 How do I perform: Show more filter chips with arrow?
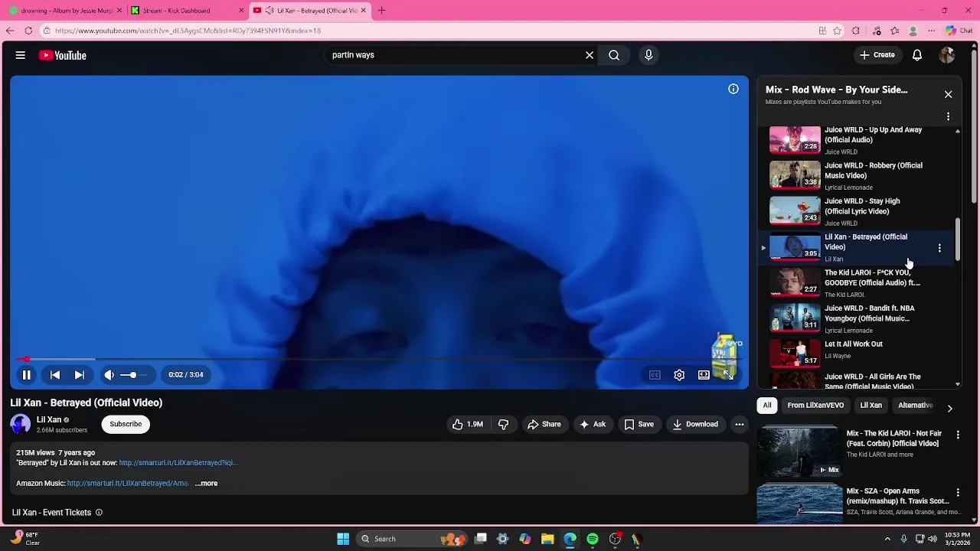click(949, 408)
